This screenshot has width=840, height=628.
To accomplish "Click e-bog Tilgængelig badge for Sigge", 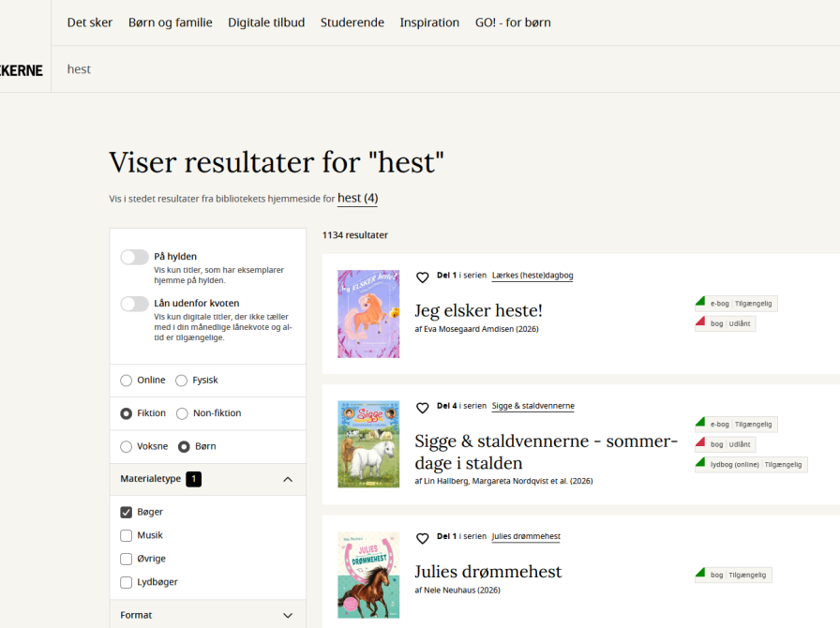I will (x=736, y=424).
